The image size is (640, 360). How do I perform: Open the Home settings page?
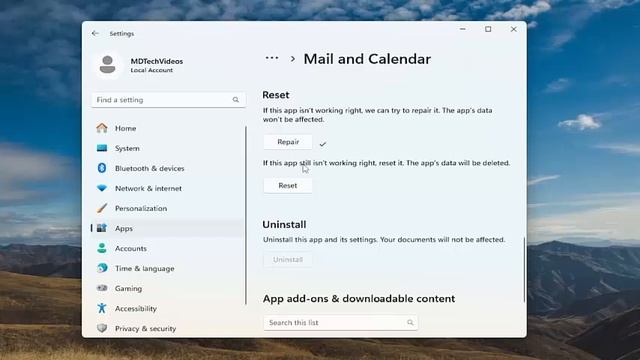[x=168, y=128]
